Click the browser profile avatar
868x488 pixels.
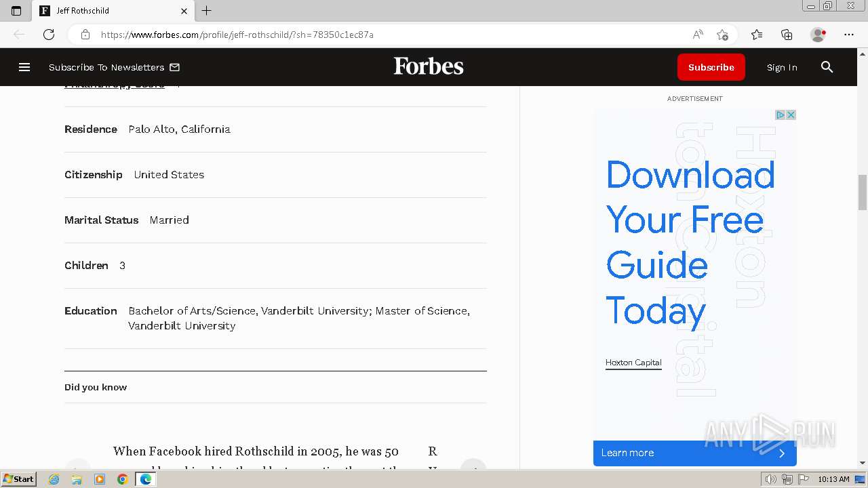(x=818, y=35)
